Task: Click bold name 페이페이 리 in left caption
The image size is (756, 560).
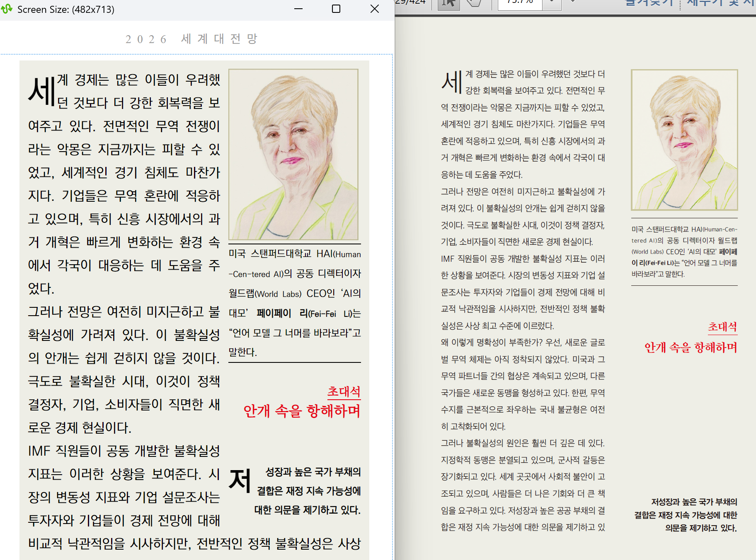Action: (x=282, y=314)
